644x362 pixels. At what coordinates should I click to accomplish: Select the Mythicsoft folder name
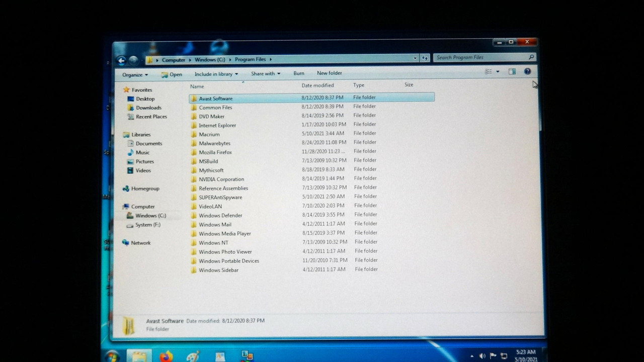click(211, 170)
